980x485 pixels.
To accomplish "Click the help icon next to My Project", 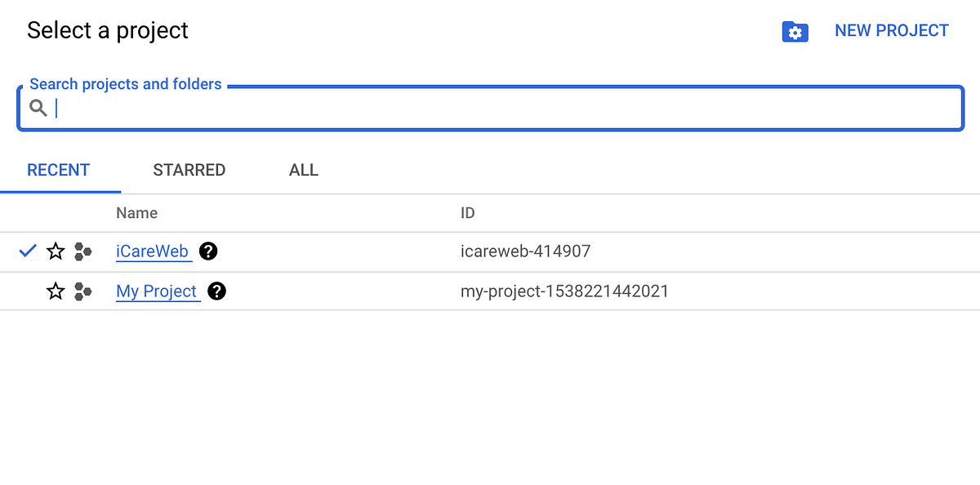I will [x=216, y=291].
